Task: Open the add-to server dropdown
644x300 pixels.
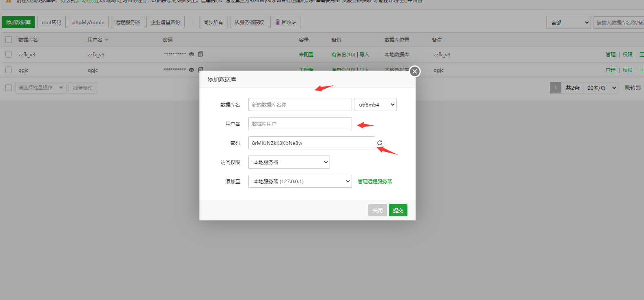Action: (x=300, y=181)
